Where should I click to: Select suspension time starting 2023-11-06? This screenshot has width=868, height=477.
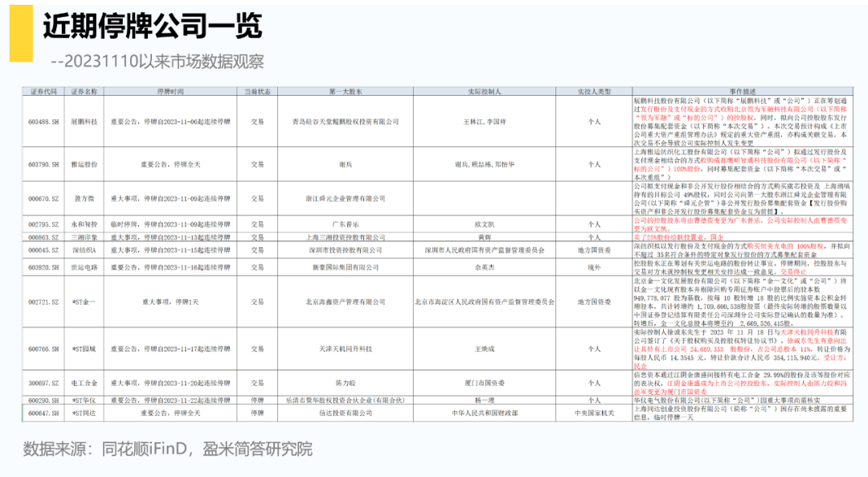(x=170, y=121)
